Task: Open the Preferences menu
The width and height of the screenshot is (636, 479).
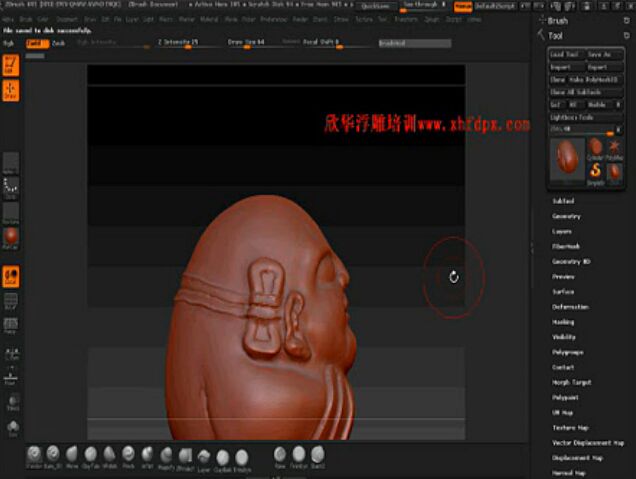Action: pos(274,19)
